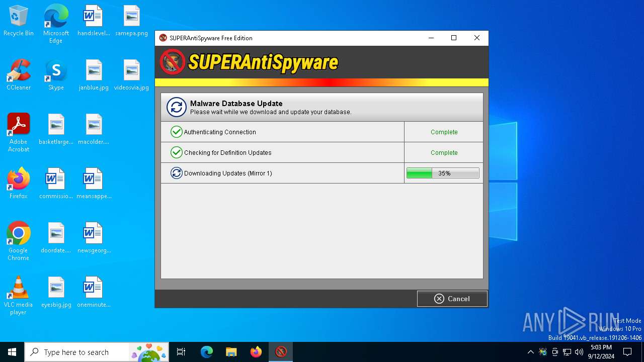
Task: Select doordate image file
Action: (56, 238)
